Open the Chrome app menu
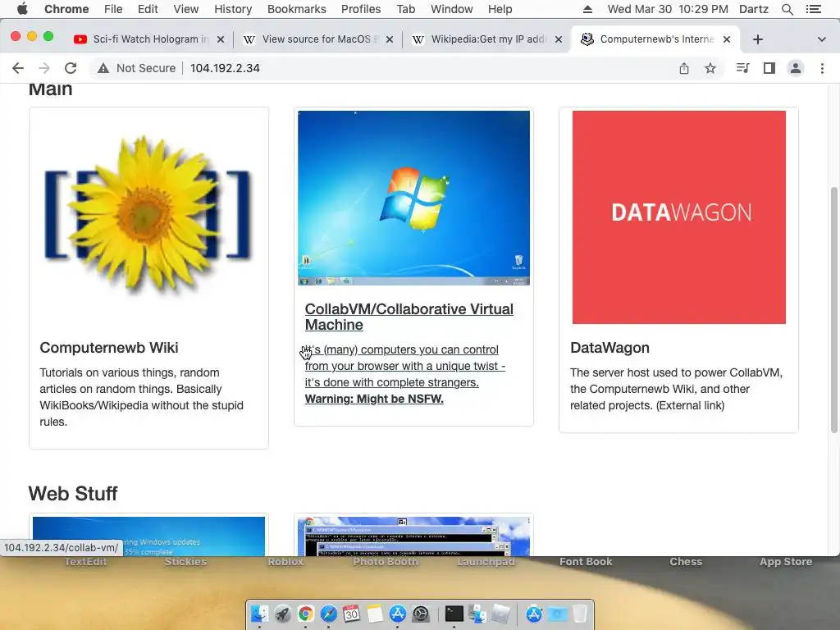Image resolution: width=840 pixels, height=630 pixels. (x=66, y=9)
